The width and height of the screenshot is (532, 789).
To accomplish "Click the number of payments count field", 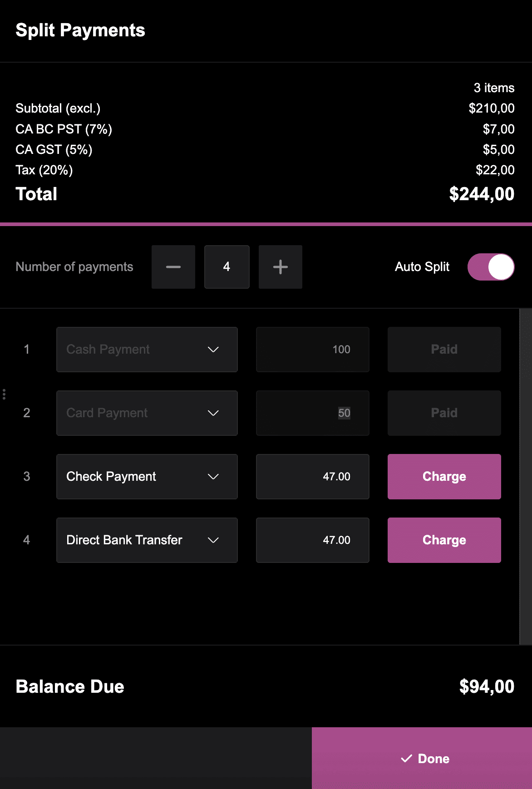I will (x=227, y=267).
